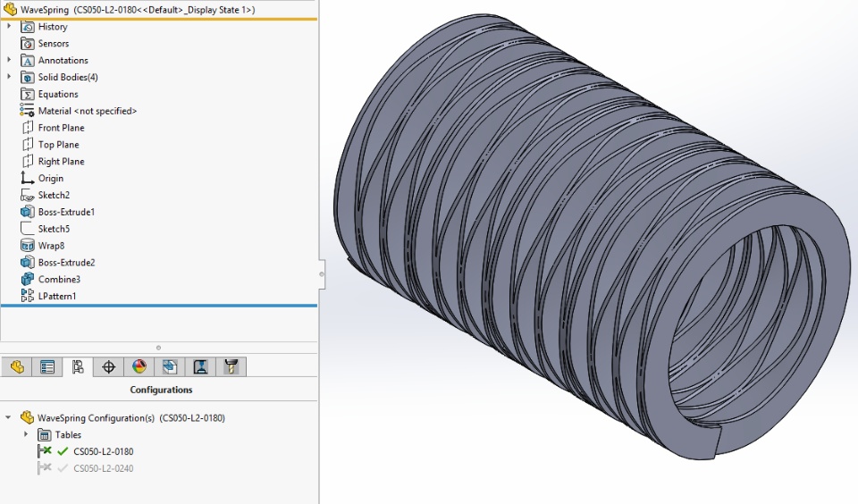This screenshot has height=504, width=858.
Task: Expand the Tables folder
Action: [x=26, y=434]
